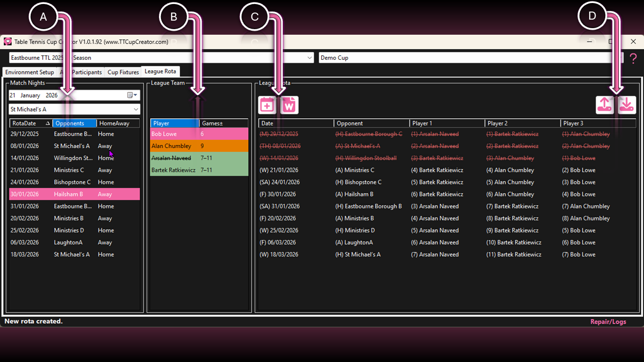Select the 25/02/2026 Ministries D match night
This screenshot has width=644, height=362.
pyautogui.click(x=74, y=230)
